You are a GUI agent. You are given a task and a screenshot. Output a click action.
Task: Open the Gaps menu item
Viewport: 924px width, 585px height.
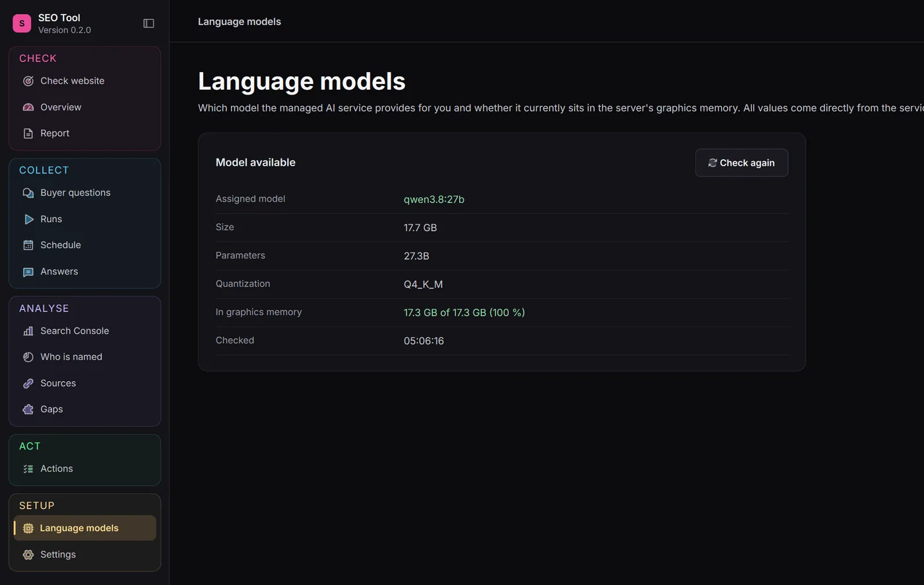coord(84,409)
